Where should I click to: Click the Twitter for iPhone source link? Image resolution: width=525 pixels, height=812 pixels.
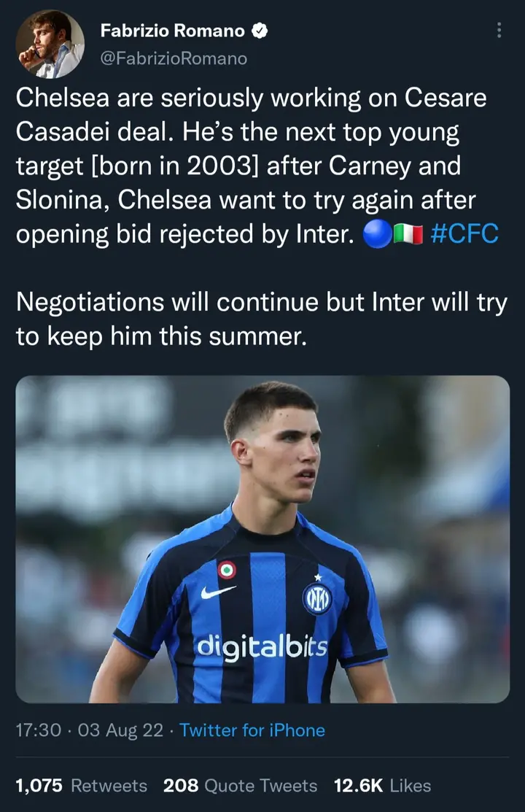coord(252,730)
